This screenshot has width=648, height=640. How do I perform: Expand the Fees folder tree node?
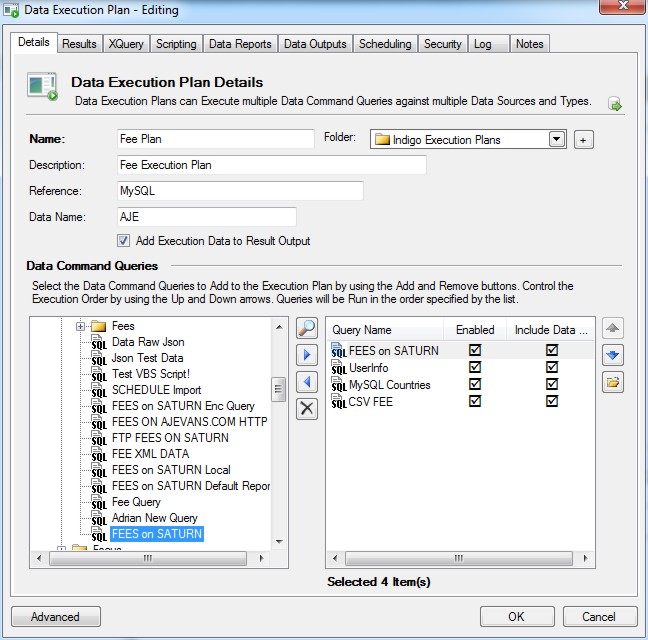[81, 326]
